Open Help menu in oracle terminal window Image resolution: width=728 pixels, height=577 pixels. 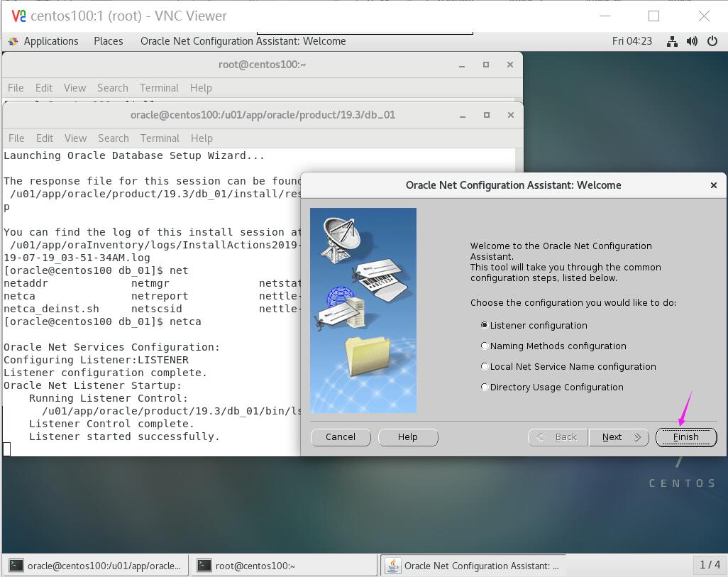[x=202, y=138]
